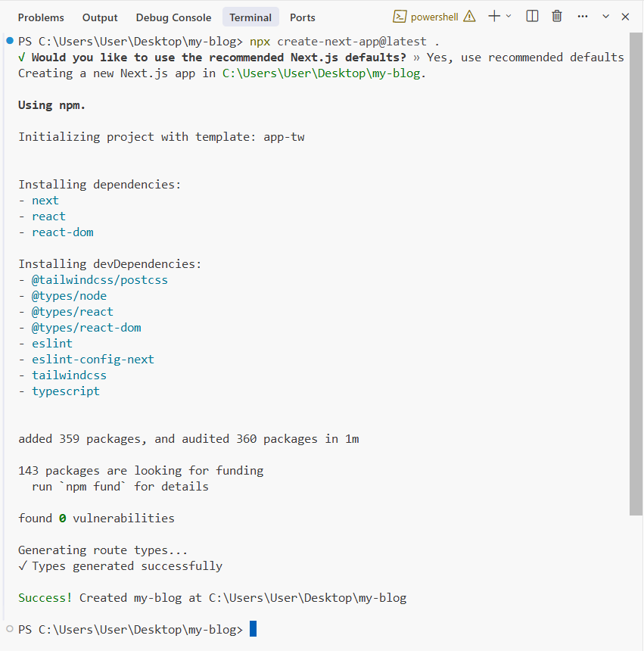The width and height of the screenshot is (644, 651).
Task: Open the Output tab
Action: pos(100,17)
